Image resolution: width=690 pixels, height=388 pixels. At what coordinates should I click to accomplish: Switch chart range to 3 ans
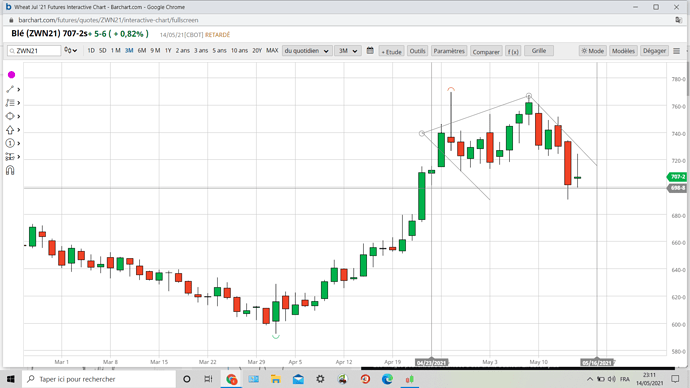[201, 51]
